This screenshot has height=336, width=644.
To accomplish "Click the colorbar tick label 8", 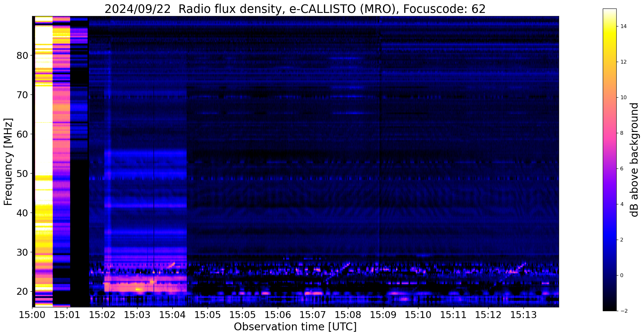I will pyautogui.click(x=621, y=133).
